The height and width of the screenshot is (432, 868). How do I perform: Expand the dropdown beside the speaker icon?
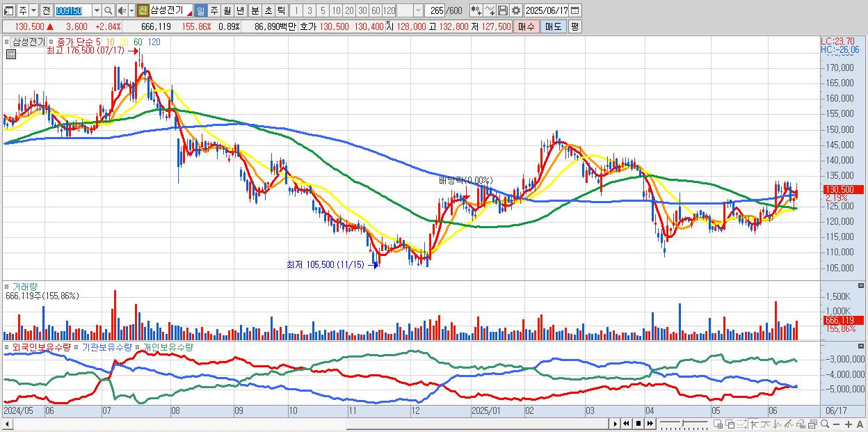coord(131,10)
